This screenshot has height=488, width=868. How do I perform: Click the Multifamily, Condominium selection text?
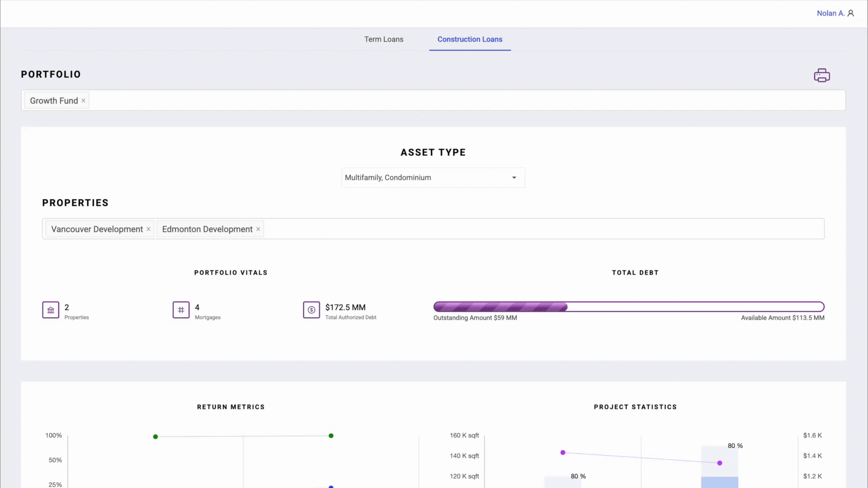388,178
